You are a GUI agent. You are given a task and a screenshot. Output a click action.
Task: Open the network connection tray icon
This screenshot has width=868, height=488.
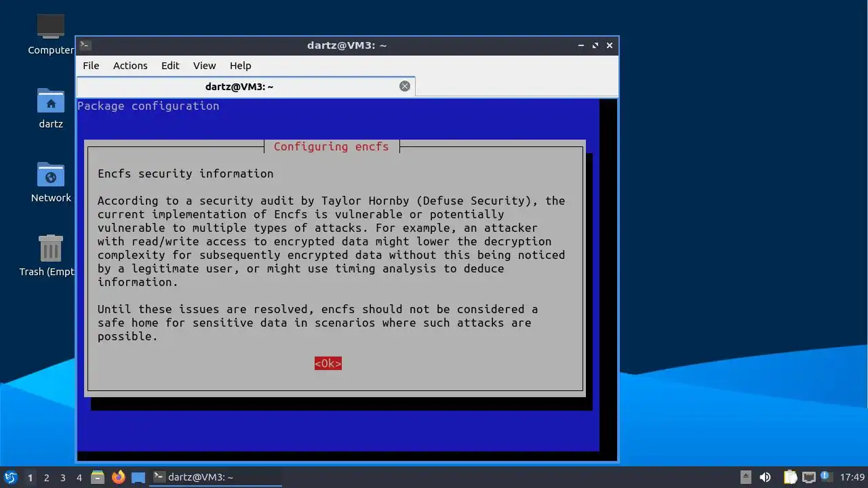click(x=808, y=477)
